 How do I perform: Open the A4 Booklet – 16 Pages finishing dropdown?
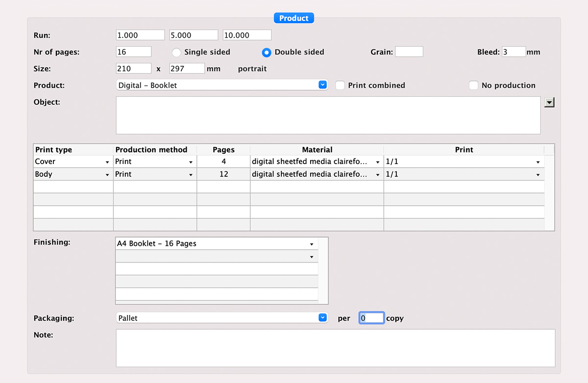[x=312, y=244]
